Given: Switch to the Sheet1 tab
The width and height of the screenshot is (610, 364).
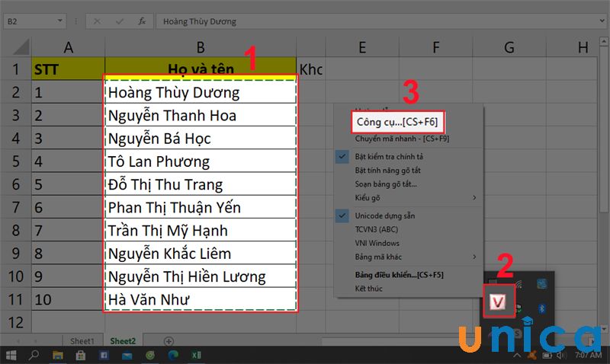Looking at the screenshot, I should 82,341.
